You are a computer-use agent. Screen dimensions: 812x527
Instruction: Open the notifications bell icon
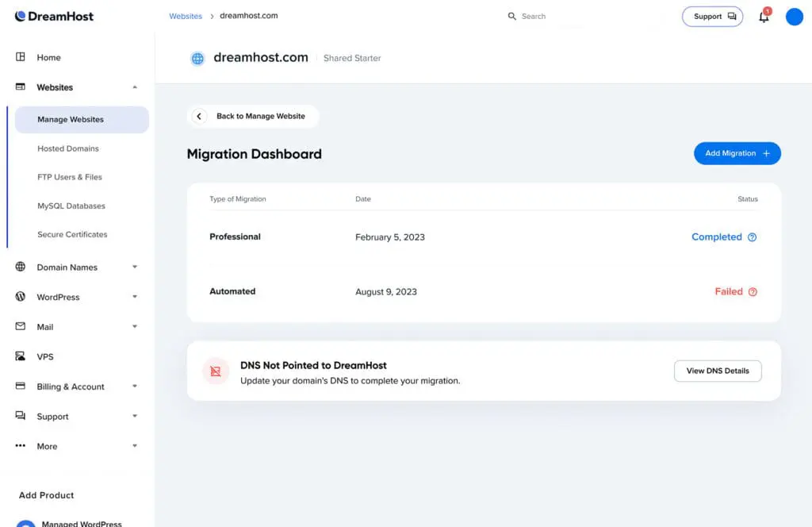coord(764,17)
